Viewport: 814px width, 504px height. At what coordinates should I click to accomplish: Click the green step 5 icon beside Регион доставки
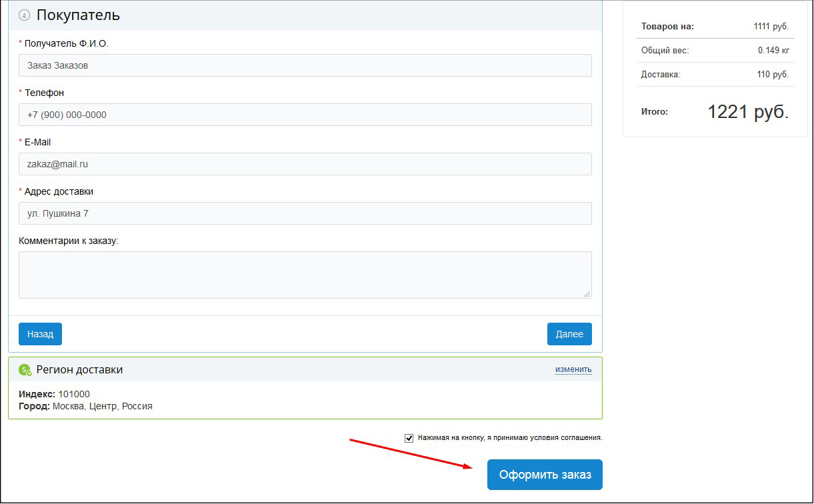click(x=25, y=369)
